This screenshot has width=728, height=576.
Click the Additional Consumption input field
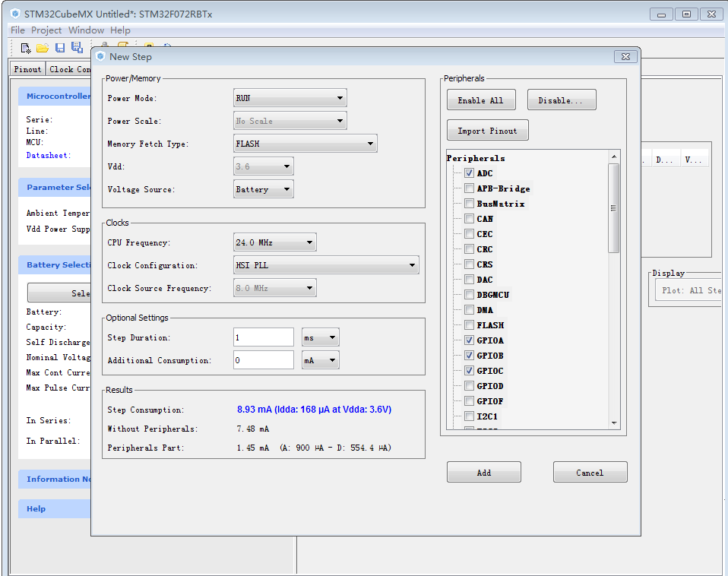tap(263, 360)
